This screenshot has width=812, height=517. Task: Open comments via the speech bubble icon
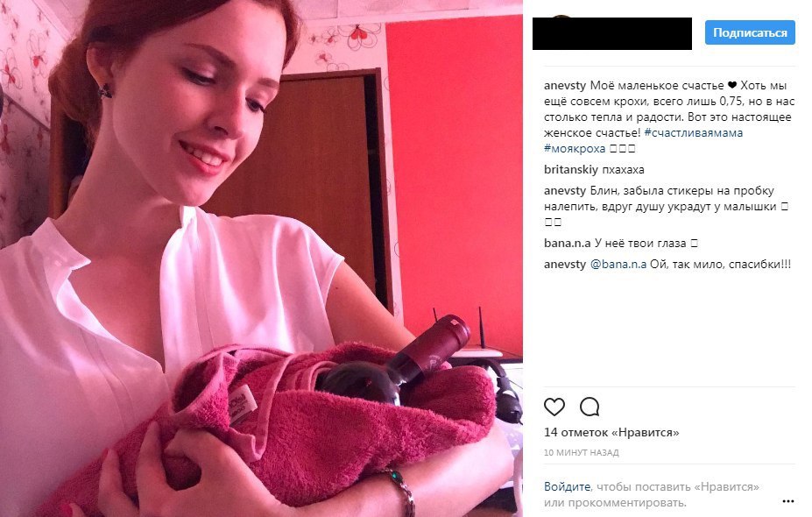(590, 407)
